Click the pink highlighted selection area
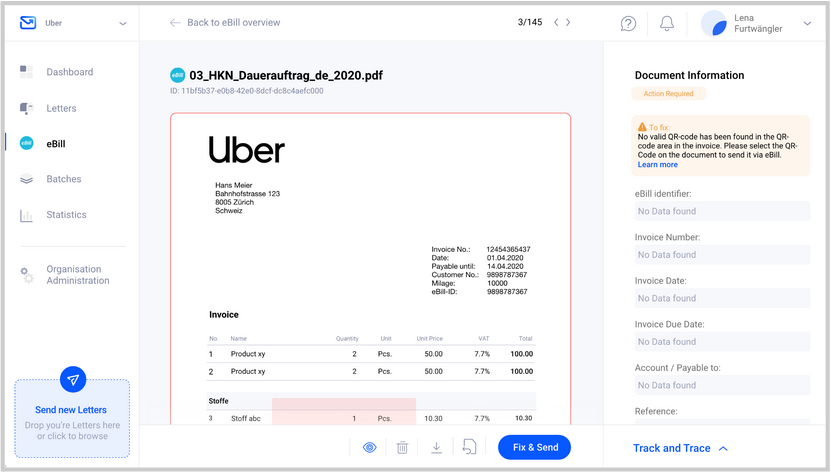 pyautogui.click(x=344, y=411)
